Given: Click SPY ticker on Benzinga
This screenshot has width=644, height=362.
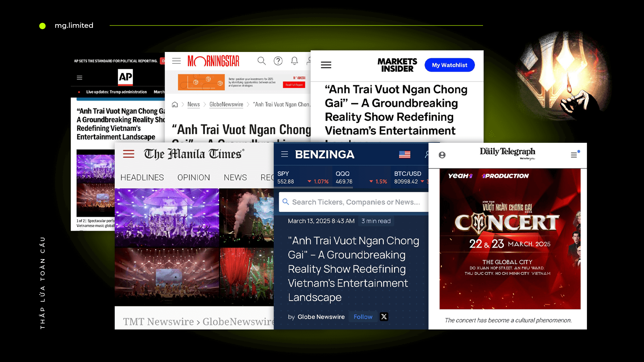Looking at the screenshot, I should (303, 177).
